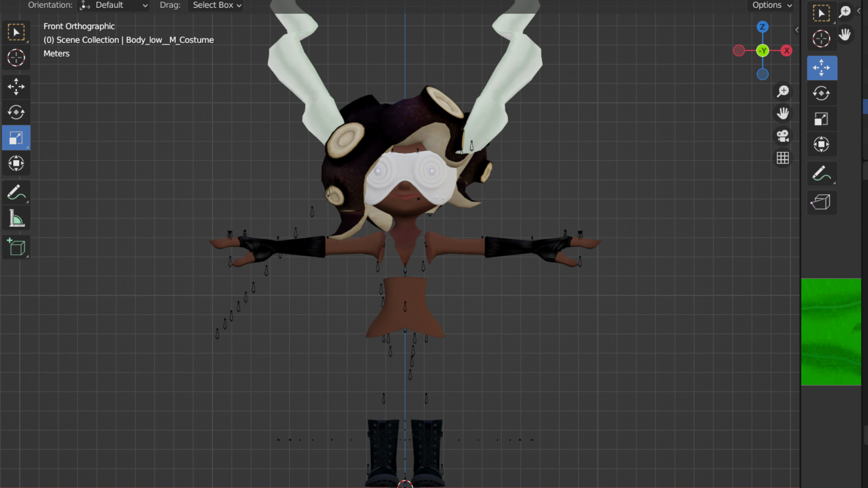The width and height of the screenshot is (868, 488).
Task: Click the blue Z axis gizmo ball
Action: 762,27
